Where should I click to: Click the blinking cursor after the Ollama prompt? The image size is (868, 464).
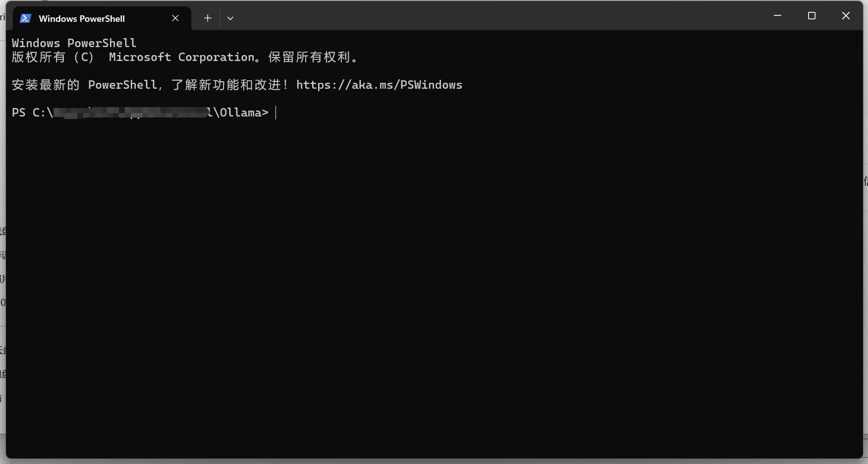[276, 113]
